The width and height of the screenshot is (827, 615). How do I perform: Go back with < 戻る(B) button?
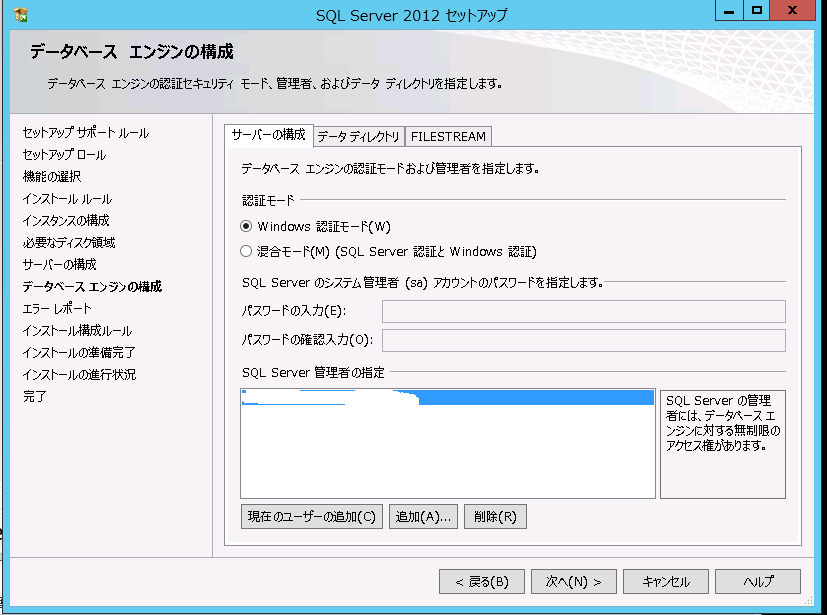click(482, 582)
